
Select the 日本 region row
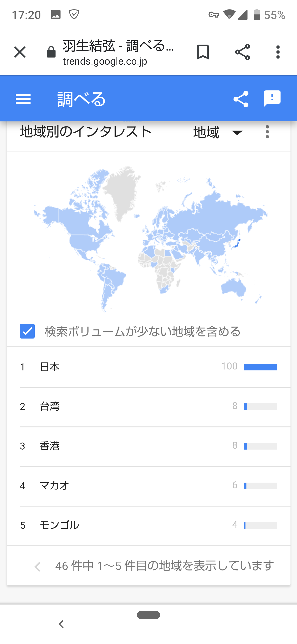[148, 367]
